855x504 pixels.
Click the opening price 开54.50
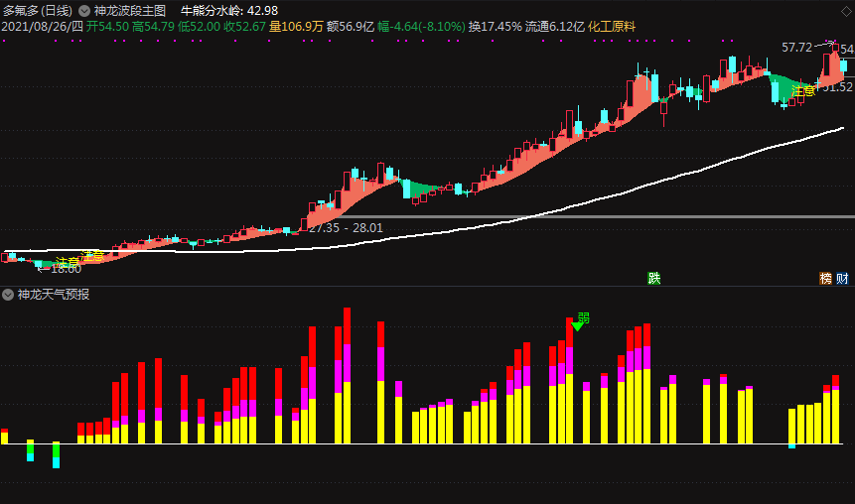click(107, 27)
